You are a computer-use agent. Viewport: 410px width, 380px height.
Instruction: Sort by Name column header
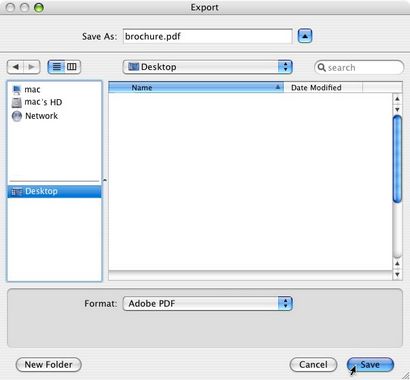tap(196, 88)
